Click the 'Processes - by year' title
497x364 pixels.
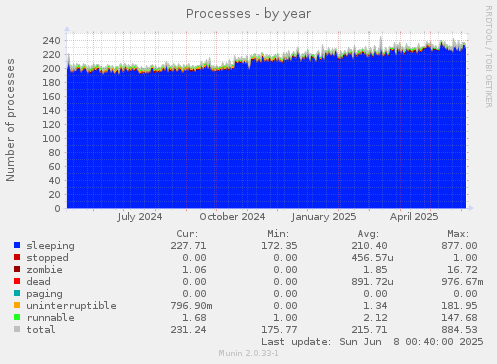coord(248,14)
